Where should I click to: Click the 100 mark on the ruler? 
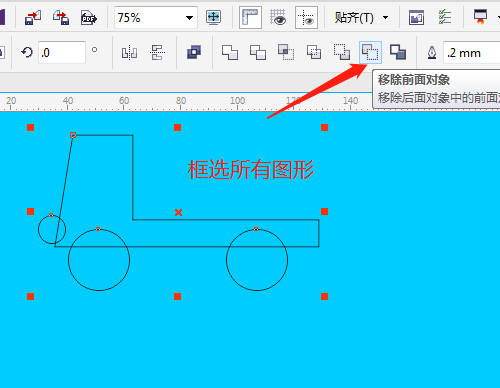pyautogui.click(x=237, y=101)
